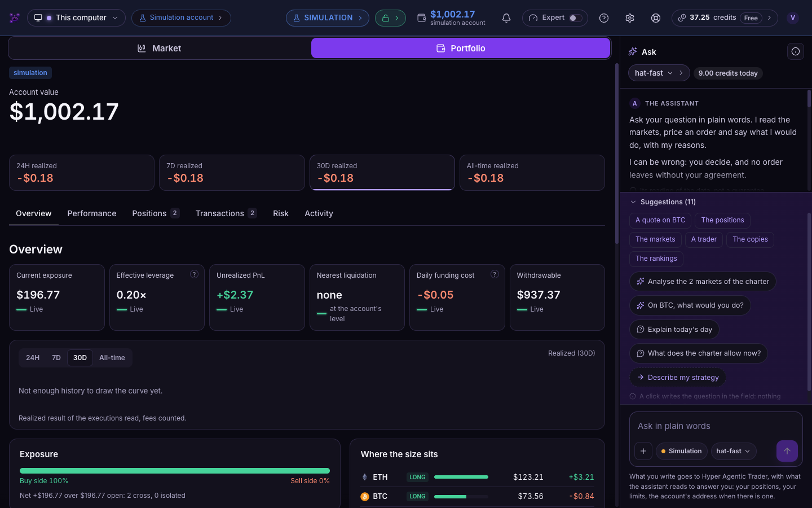Choose 'A quote on BTC' suggestion
812x508 pixels.
tap(660, 220)
